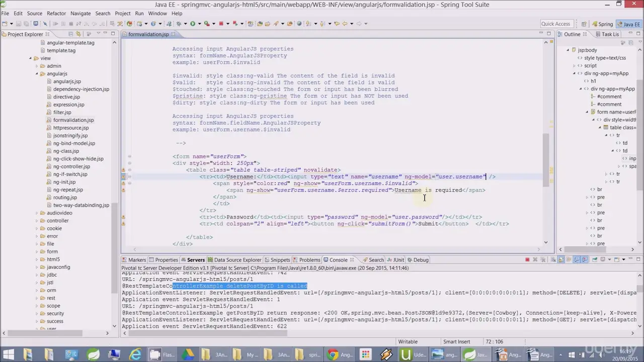Launch Debug using the bug icon
The image size is (644, 362).
(179, 24)
